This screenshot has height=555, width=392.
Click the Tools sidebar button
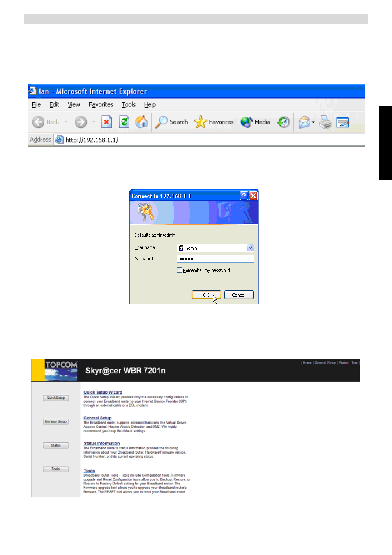(x=56, y=469)
